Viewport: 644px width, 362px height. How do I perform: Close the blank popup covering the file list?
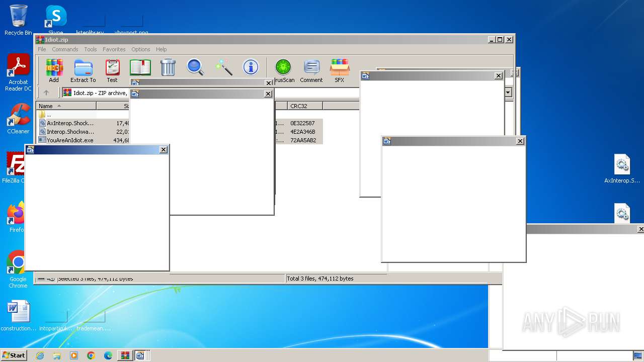[x=268, y=94]
